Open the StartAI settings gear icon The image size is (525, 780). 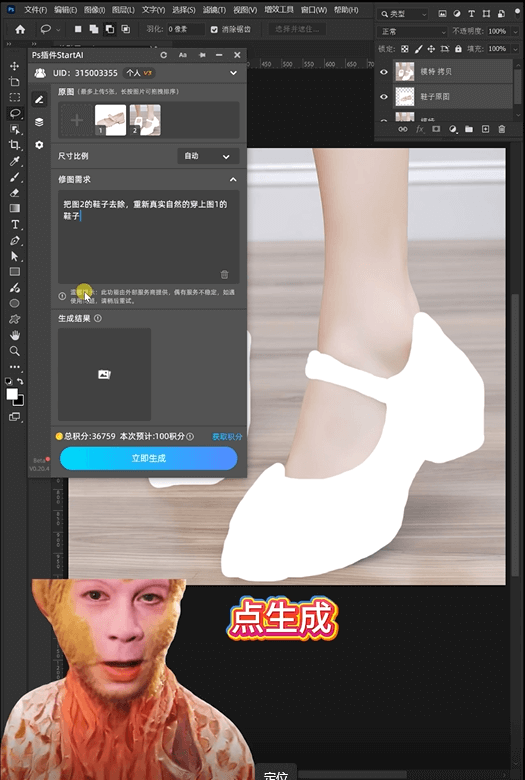coord(39,145)
